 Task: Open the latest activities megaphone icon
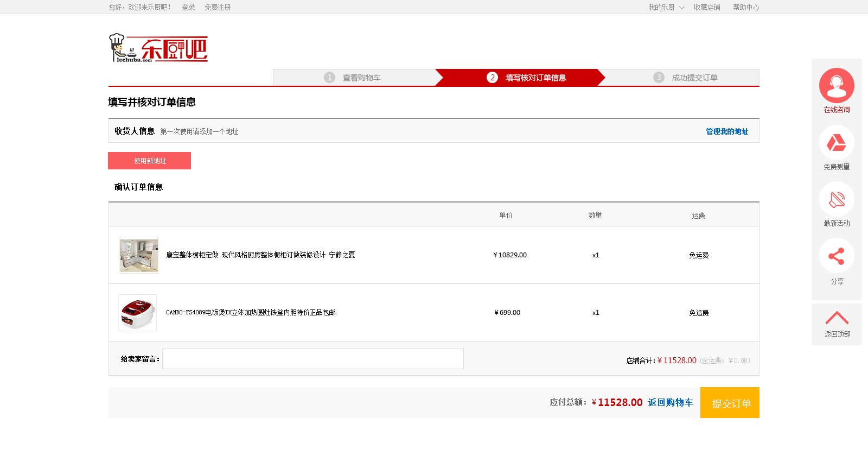(x=837, y=199)
